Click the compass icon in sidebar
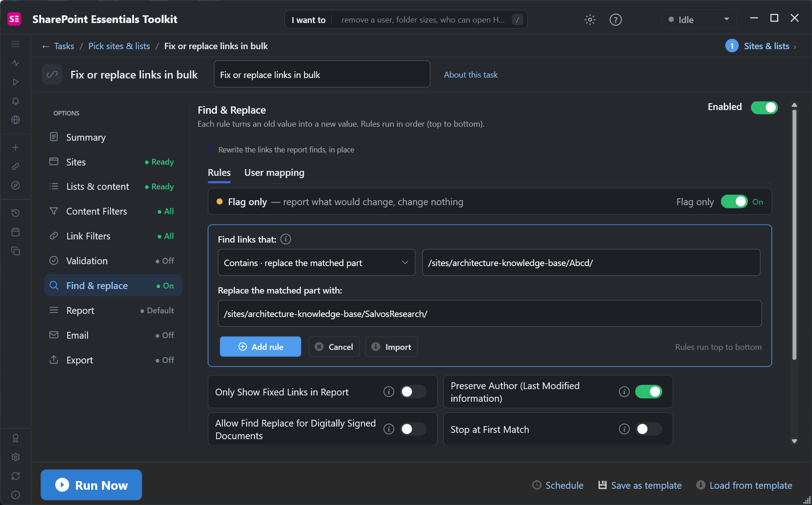The height and width of the screenshot is (505, 812). 15,185
